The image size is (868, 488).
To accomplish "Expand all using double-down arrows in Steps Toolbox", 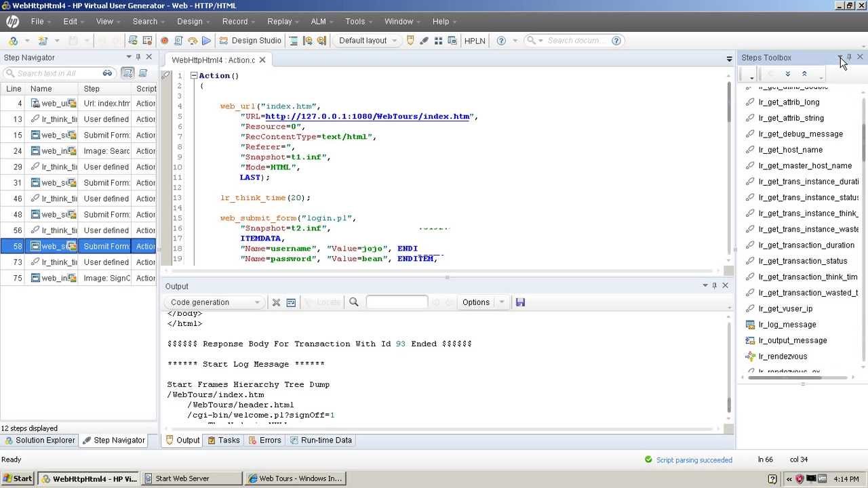I will [788, 74].
